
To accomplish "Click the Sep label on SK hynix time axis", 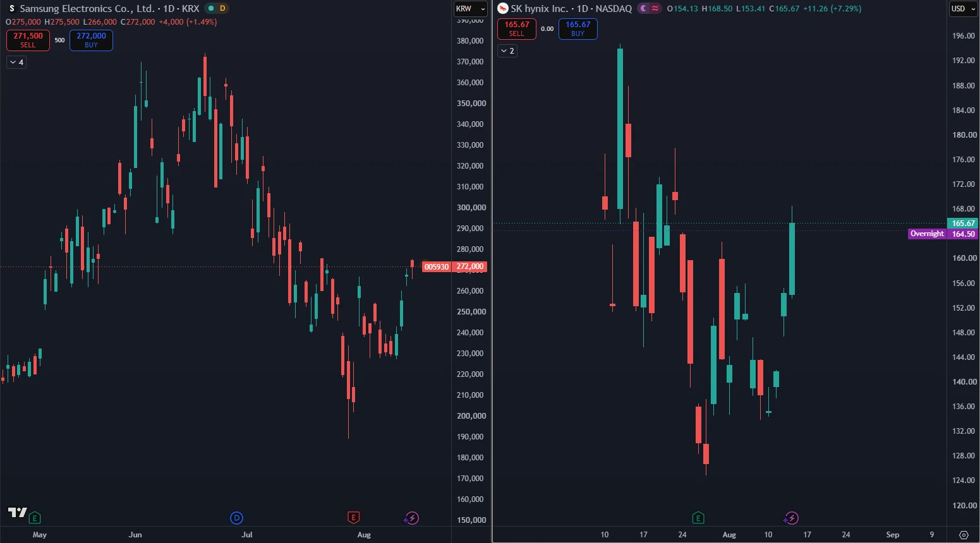I will [893, 535].
